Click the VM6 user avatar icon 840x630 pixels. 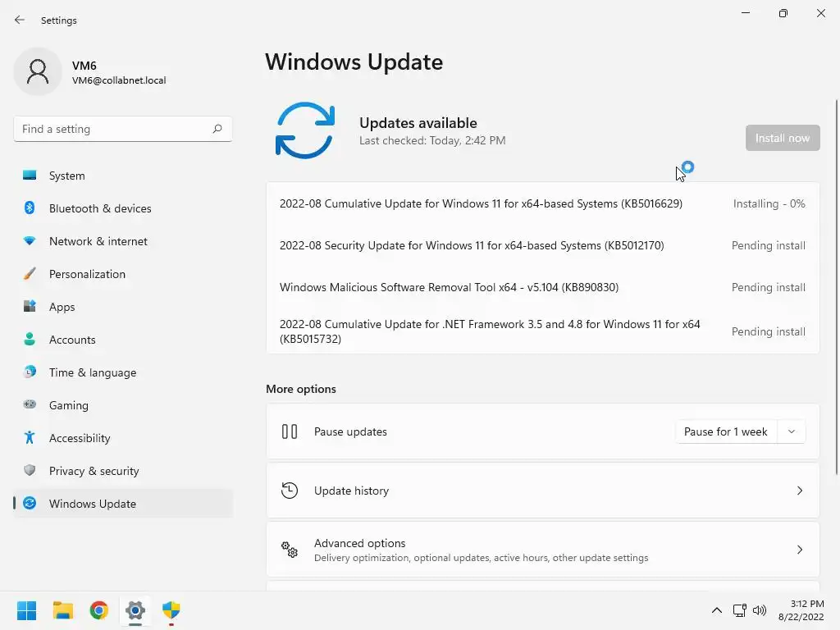click(38, 71)
